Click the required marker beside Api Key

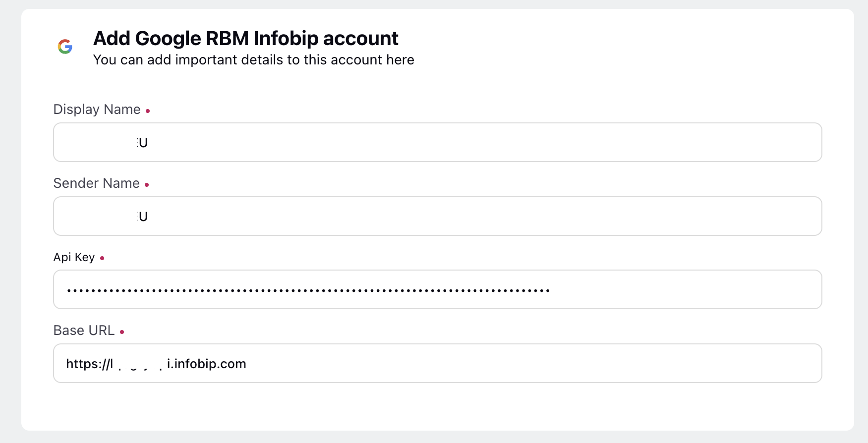point(102,258)
